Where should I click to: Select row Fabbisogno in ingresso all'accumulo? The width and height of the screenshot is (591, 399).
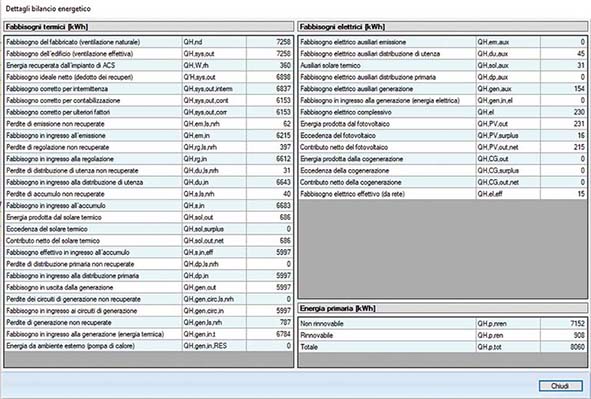coord(149,205)
